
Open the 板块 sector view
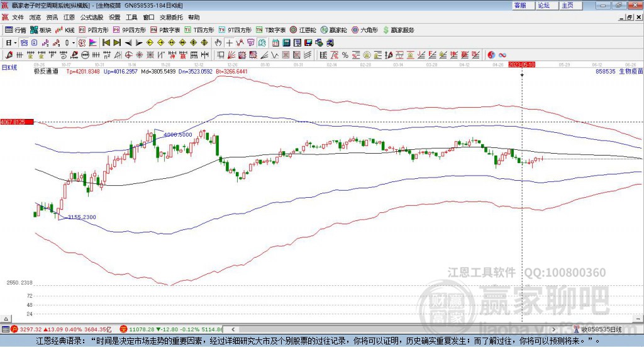pyautogui.click(x=41, y=30)
